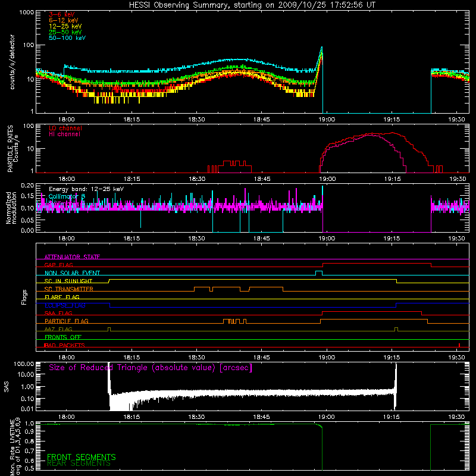The image size is (476, 476).
Task: Click the Normalized modulation axis label
Action: click(11, 208)
